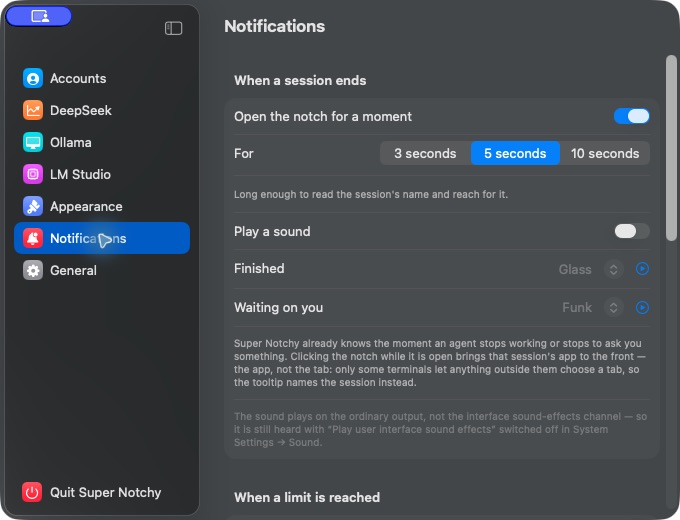Toggle the sidebar with the panel icon
The image size is (680, 520).
coord(173,28)
